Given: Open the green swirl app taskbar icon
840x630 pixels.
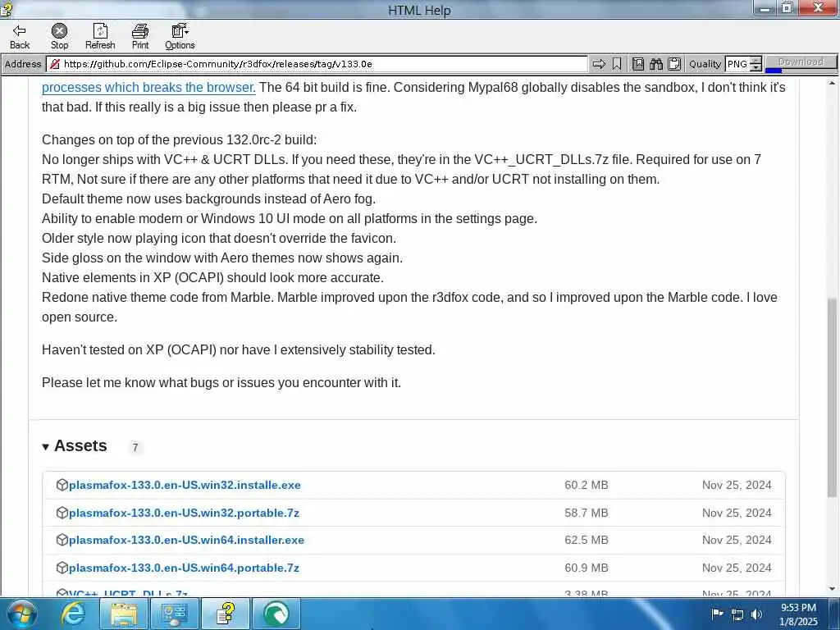Looking at the screenshot, I should [276, 614].
